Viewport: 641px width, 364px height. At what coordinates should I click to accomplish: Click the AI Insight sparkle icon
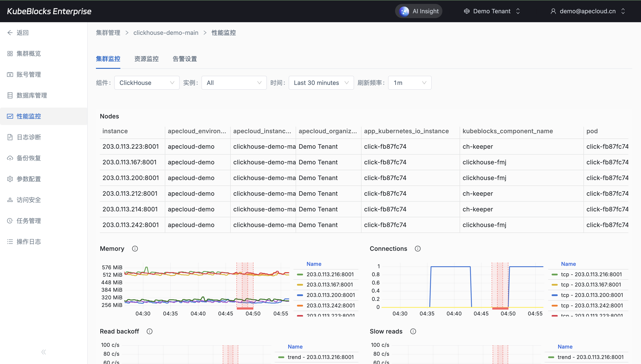point(404,11)
